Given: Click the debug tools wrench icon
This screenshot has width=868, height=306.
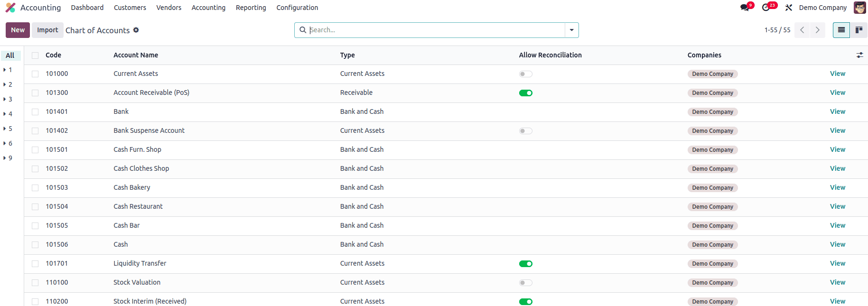Looking at the screenshot, I should [x=789, y=8].
